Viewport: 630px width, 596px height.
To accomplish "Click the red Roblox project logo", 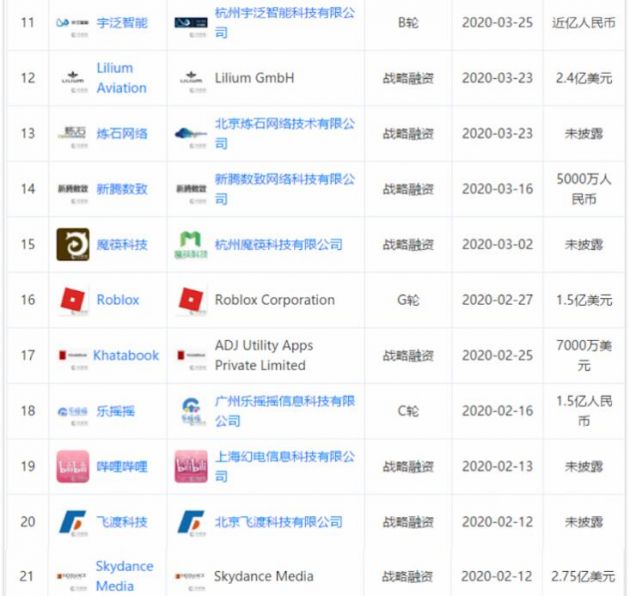I will (x=73, y=301).
